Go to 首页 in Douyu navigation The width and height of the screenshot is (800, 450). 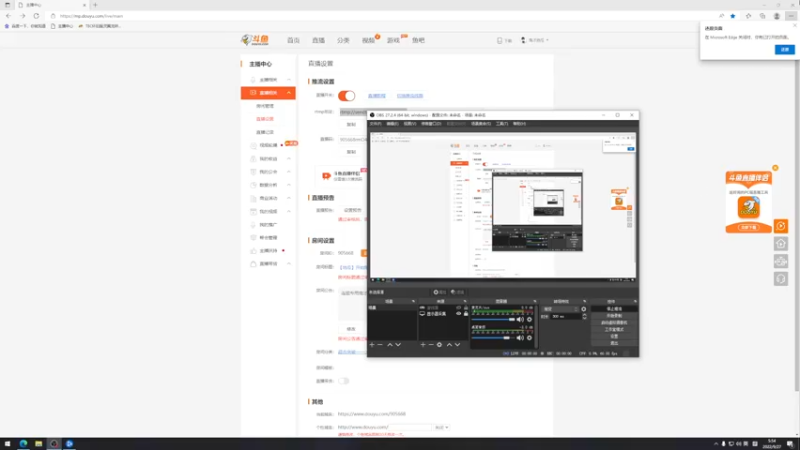tap(293, 40)
